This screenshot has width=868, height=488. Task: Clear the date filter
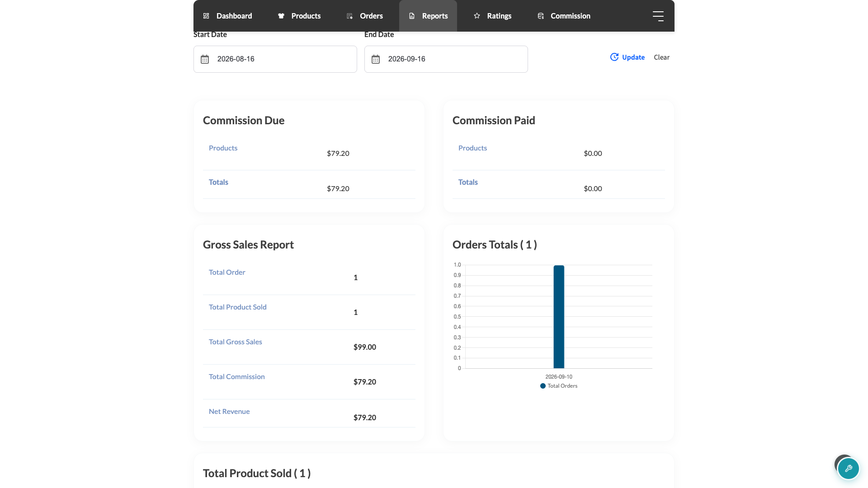point(661,57)
